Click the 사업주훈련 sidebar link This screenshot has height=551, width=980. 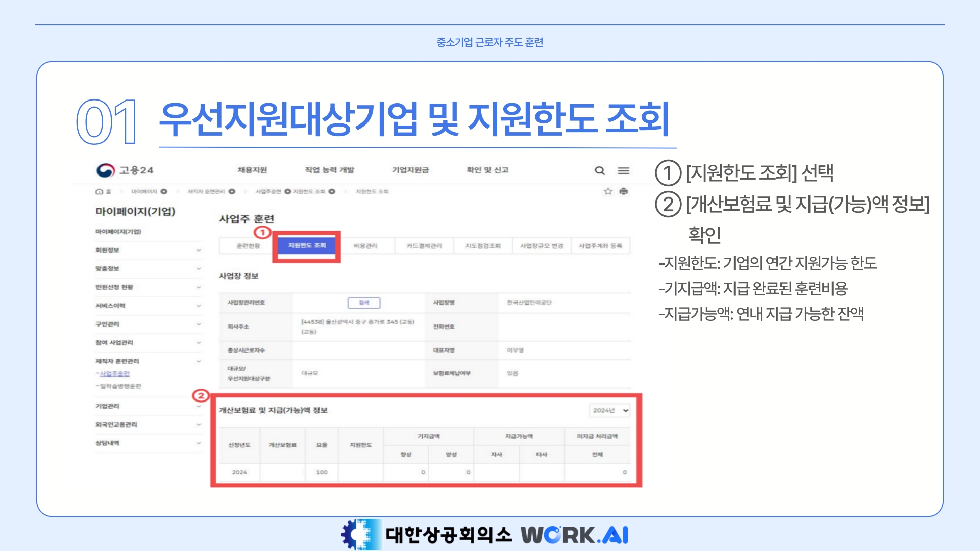[114, 374]
